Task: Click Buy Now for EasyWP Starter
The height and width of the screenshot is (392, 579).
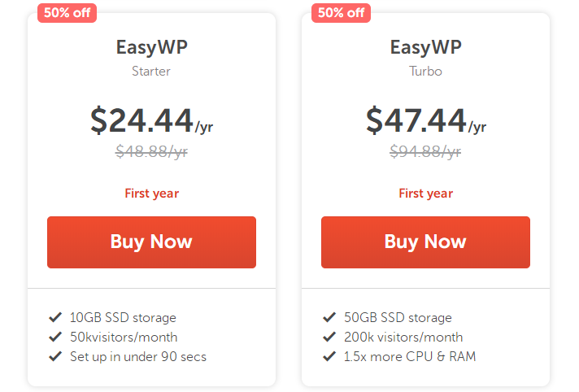Action: [x=151, y=242]
